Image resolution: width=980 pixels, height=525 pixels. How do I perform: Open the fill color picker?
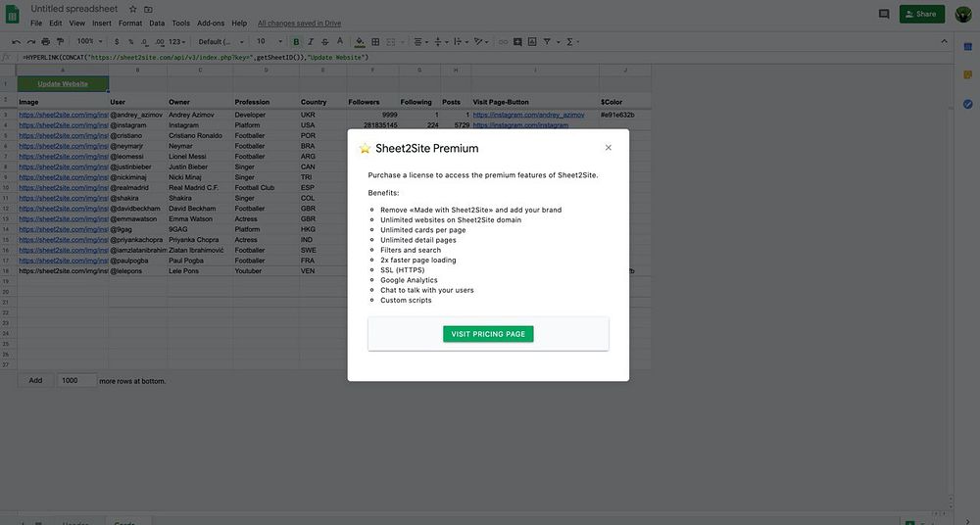360,42
